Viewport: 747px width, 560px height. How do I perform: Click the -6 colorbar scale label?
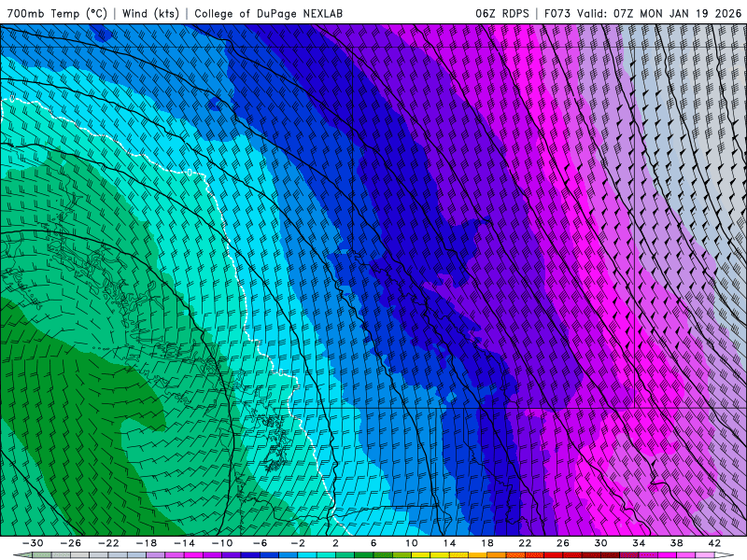(261, 543)
